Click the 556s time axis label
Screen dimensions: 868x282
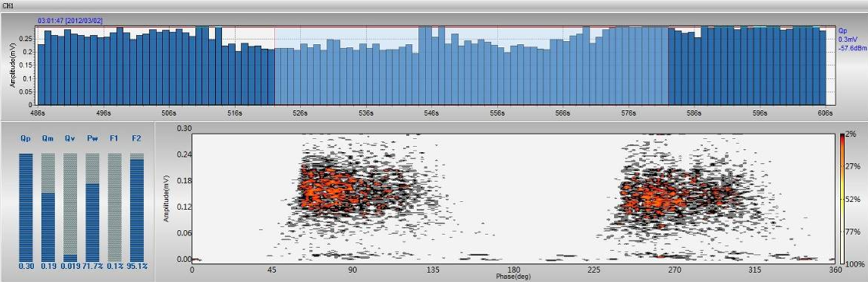(x=497, y=112)
